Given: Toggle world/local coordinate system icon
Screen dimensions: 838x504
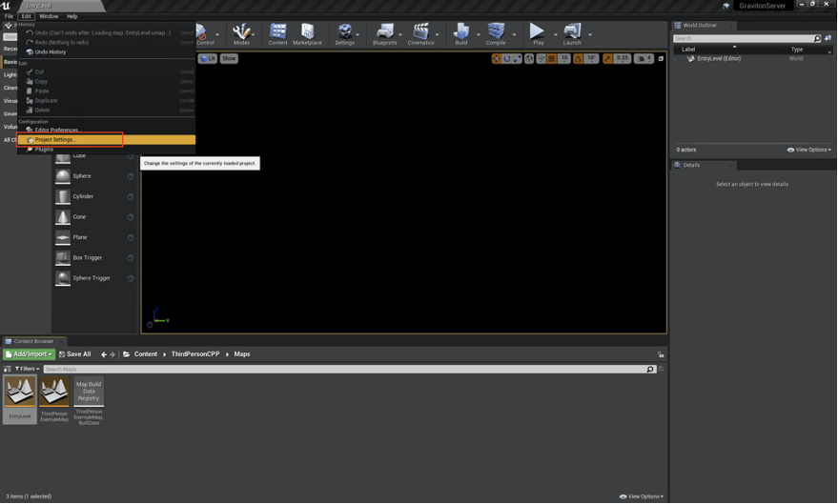Looking at the screenshot, I should 529,59.
